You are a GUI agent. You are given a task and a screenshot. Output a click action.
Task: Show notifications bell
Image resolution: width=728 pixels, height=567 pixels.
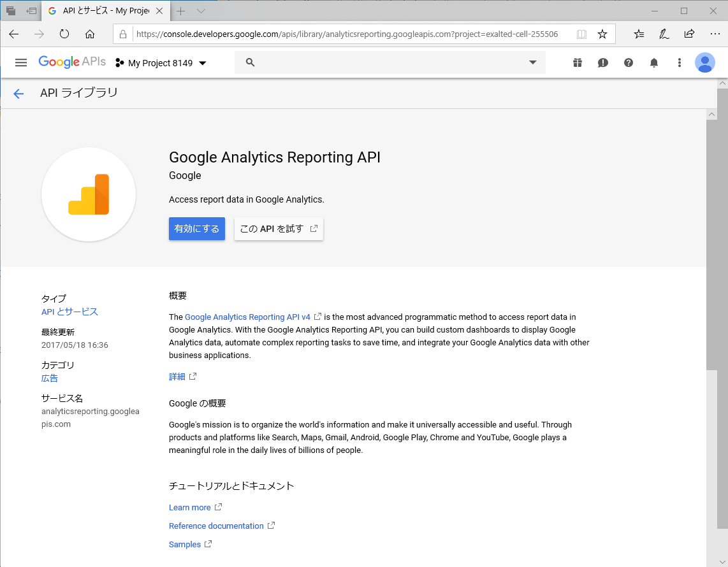point(653,62)
